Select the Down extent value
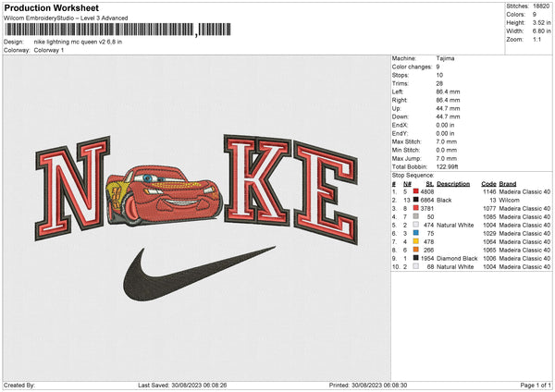This screenshot has height=392, width=555. click(448, 116)
